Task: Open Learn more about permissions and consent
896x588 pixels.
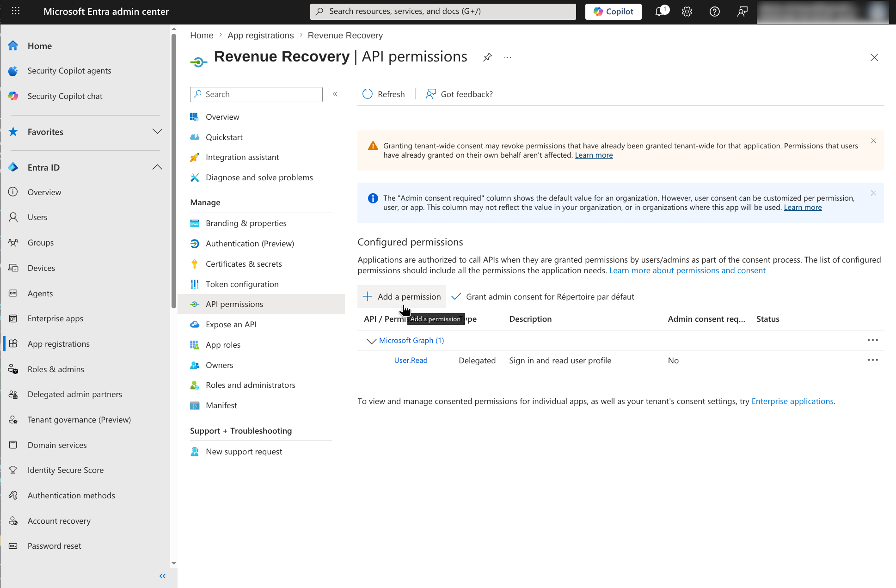Action: tap(687, 270)
